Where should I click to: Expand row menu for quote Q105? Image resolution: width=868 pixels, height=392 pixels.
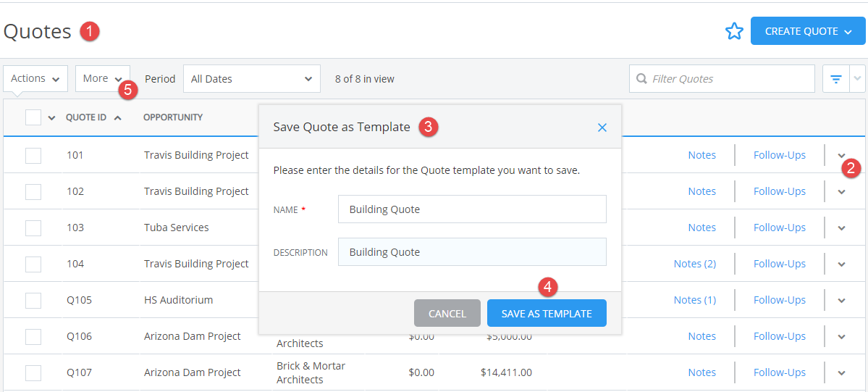pyautogui.click(x=841, y=301)
